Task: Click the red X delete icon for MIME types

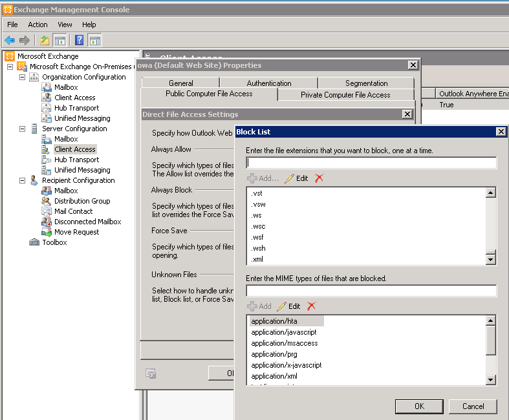Action: tap(311, 306)
